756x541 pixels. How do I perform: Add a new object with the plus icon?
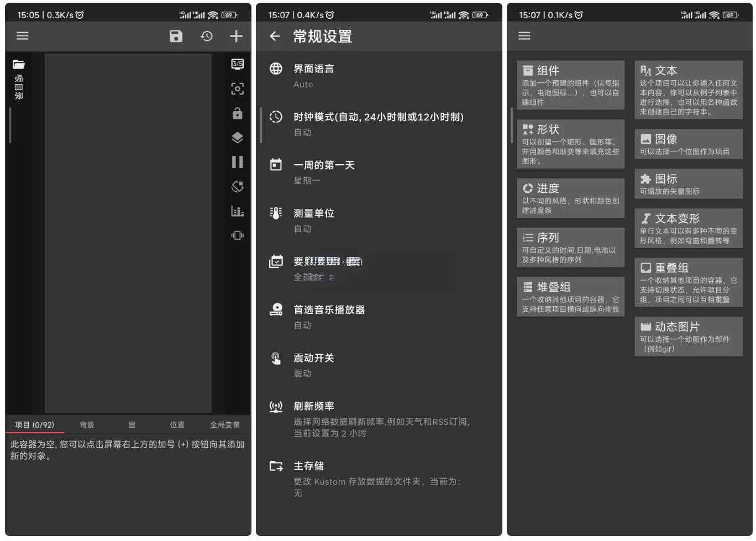point(237,36)
